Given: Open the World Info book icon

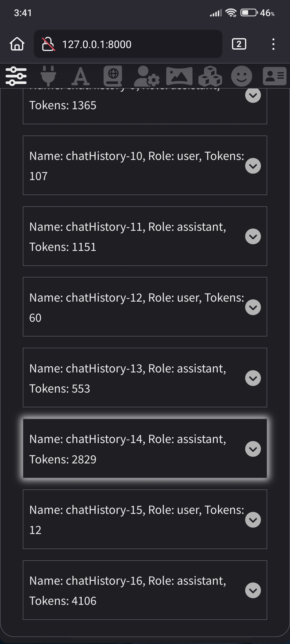Looking at the screenshot, I should click(113, 76).
